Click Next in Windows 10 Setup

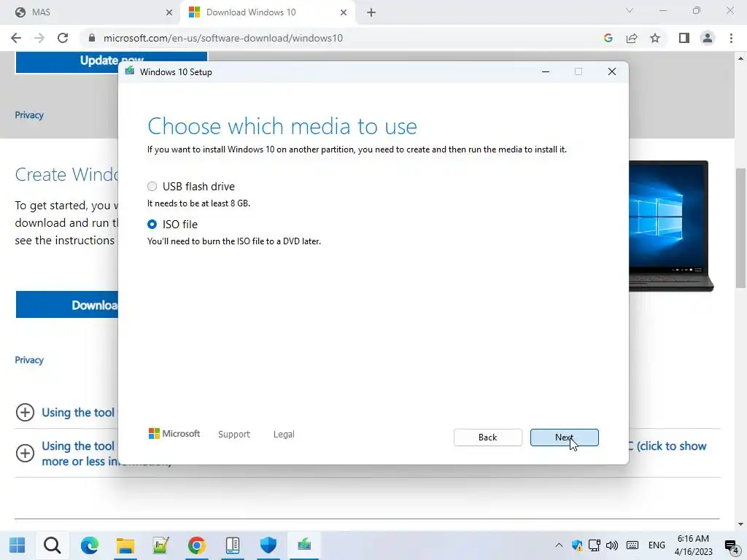coord(564,437)
